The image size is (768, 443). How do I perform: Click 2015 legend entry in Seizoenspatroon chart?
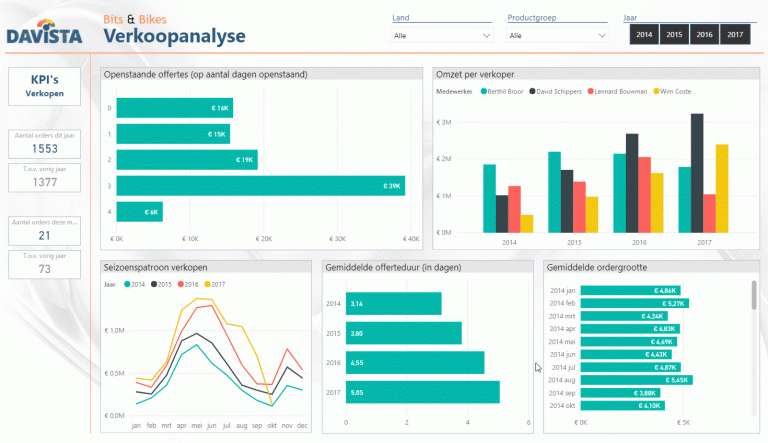(x=161, y=284)
